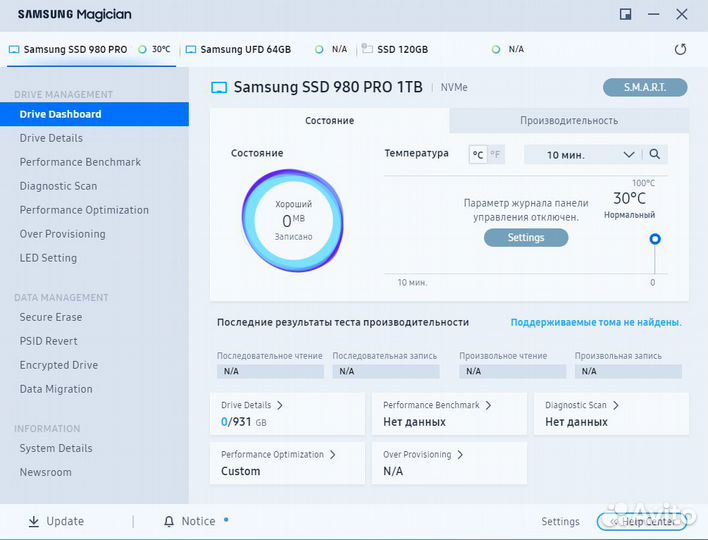Click the Поддерживаемые тома не найдены link
The height and width of the screenshot is (540, 708).
click(596, 322)
